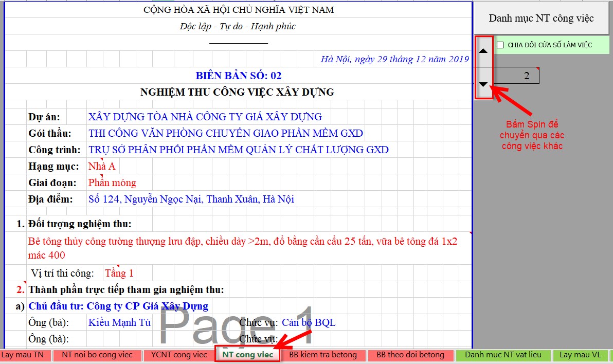The height and width of the screenshot is (364, 613).
Task: Select the Chức vụ value Cán bộ BQL
Action: (309, 322)
